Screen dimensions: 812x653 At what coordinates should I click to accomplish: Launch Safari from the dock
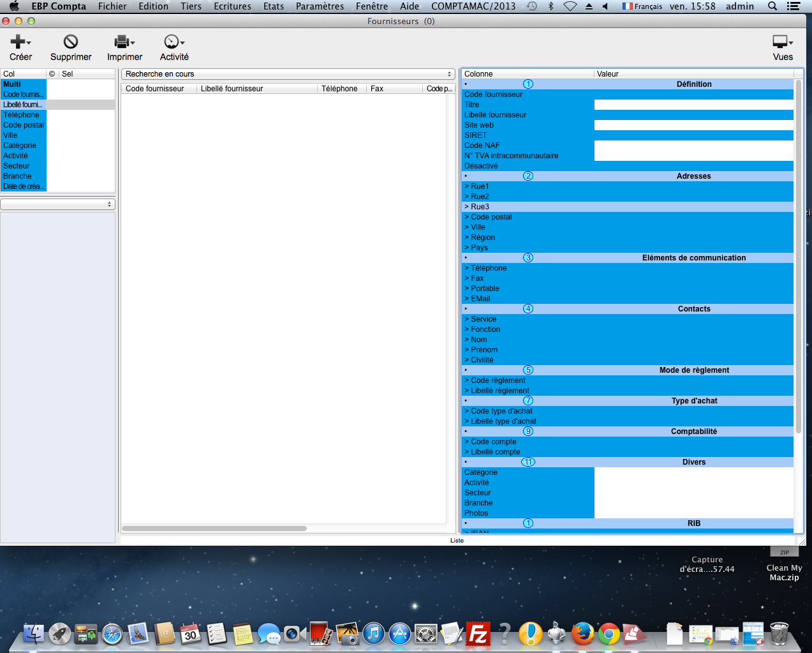pos(112,634)
